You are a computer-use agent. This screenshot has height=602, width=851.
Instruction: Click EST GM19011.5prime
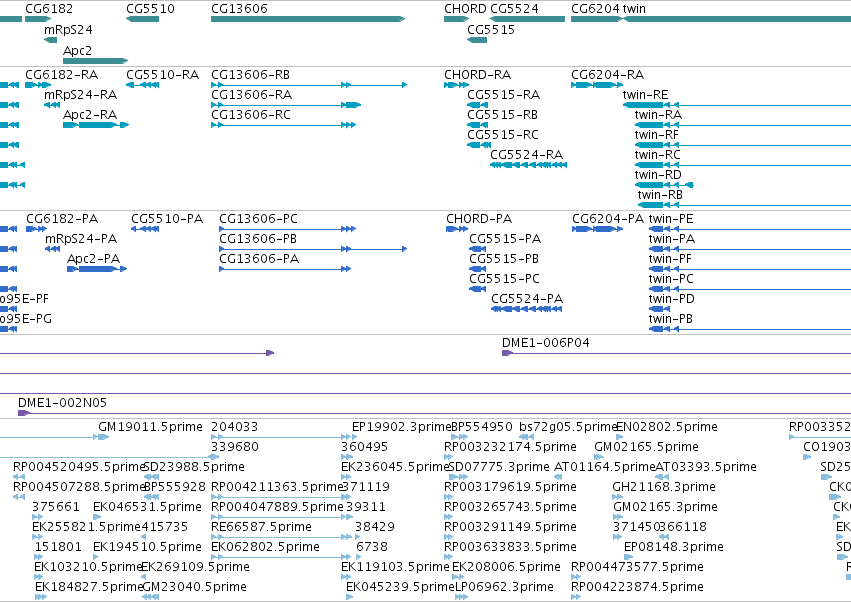click(x=150, y=427)
